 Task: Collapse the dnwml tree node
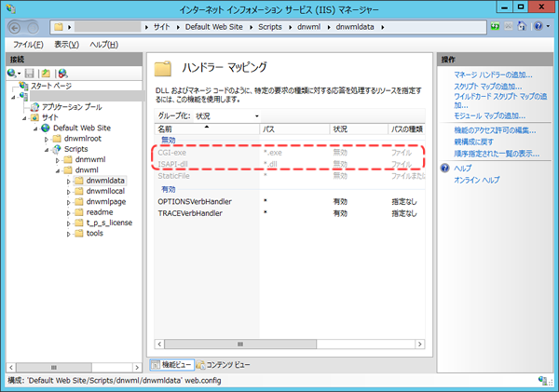[x=58, y=170]
